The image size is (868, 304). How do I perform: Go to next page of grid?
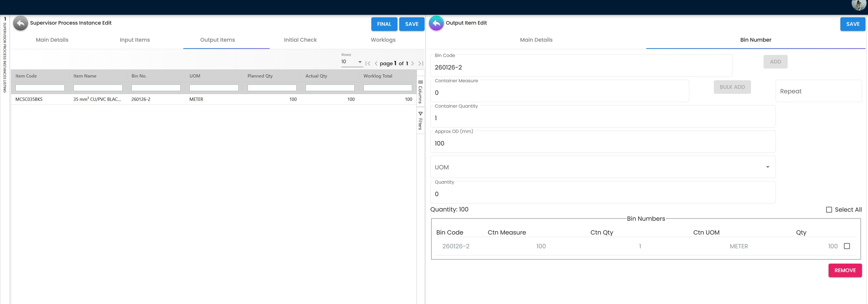coord(413,63)
